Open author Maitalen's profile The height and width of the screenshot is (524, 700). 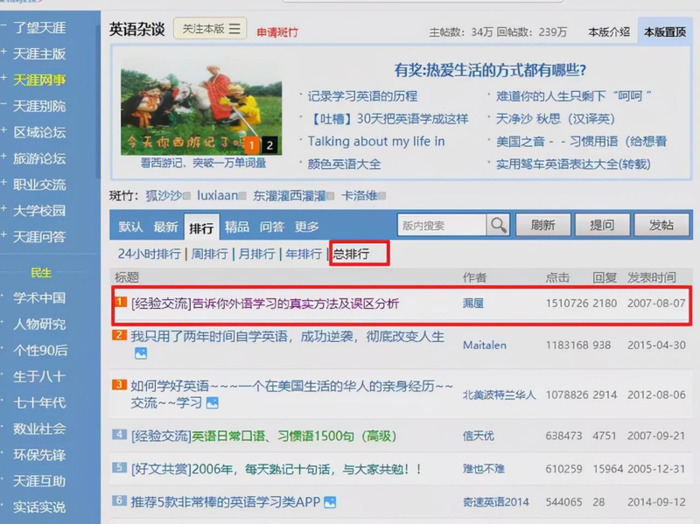click(x=485, y=345)
